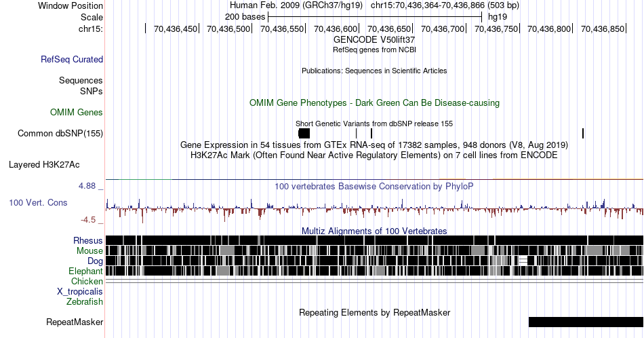
Task: Click the H3K27Ac Mark ENCODE track title
Action: (x=374, y=155)
